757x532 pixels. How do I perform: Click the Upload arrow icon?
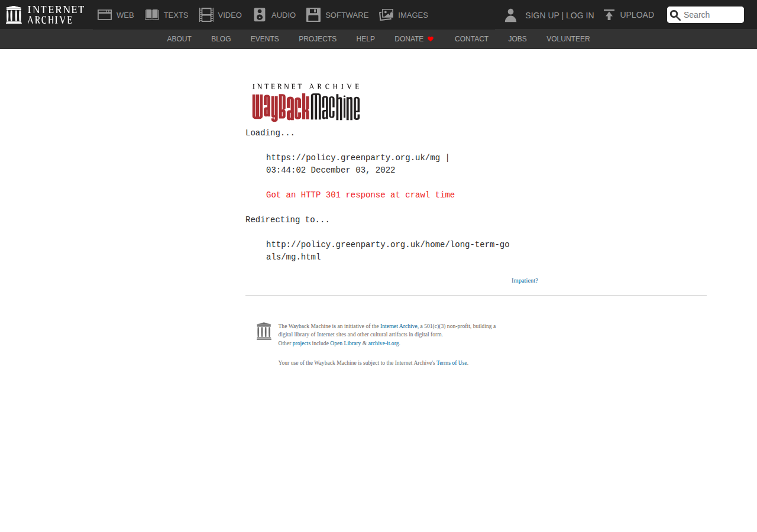click(x=609, y=15)
